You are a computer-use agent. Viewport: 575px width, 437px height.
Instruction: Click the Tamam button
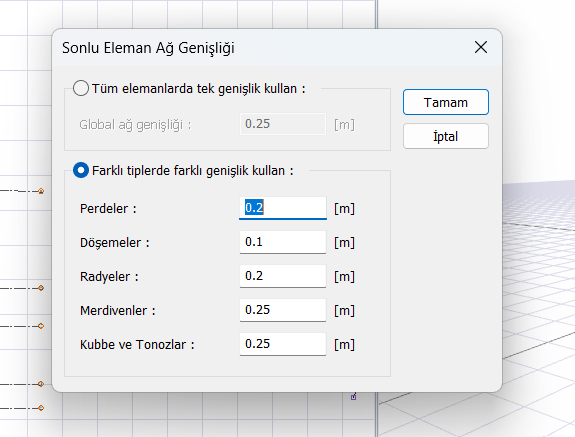[446, 102]
